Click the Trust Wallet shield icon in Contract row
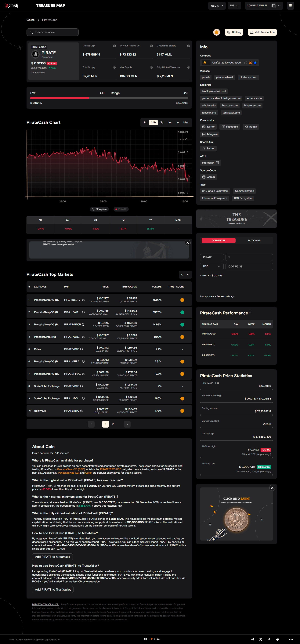This screenshot has width=300, height=644. point(255,63)
